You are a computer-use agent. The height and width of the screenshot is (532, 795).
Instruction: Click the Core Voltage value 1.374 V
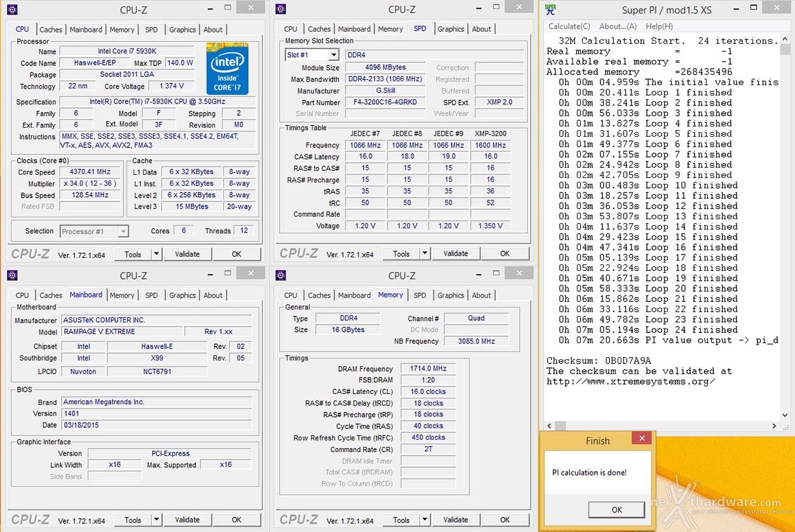[170, 86]
